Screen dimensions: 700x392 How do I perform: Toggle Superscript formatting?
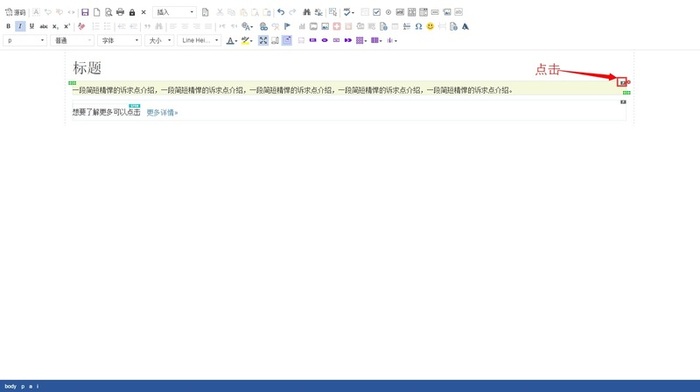tap(67, 26)
